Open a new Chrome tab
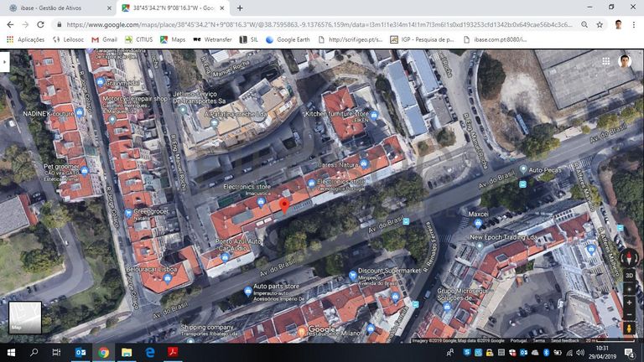The width and height of the screenshot is (644, 362). click(x=240, y=8)
